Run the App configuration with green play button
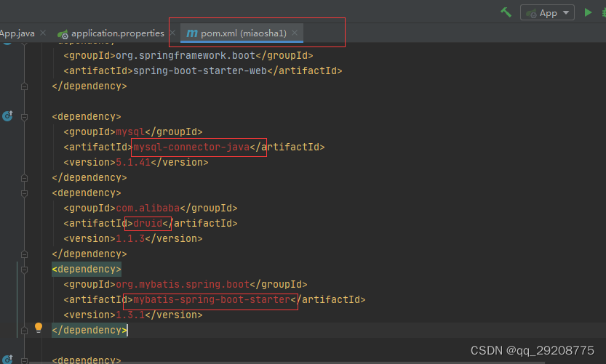The height and width of the screenshot is (364, 606). (588, 13)
